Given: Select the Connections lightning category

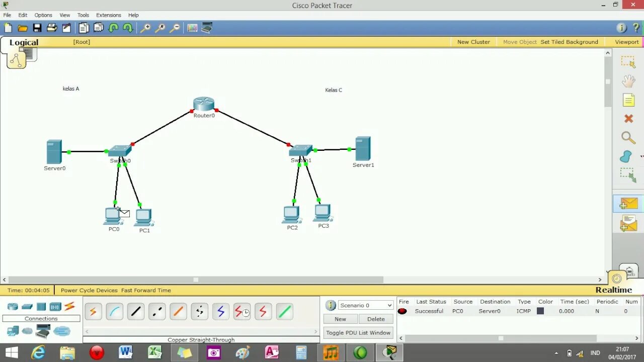Looking at the screenshot, I should click(x=69, y=306).
